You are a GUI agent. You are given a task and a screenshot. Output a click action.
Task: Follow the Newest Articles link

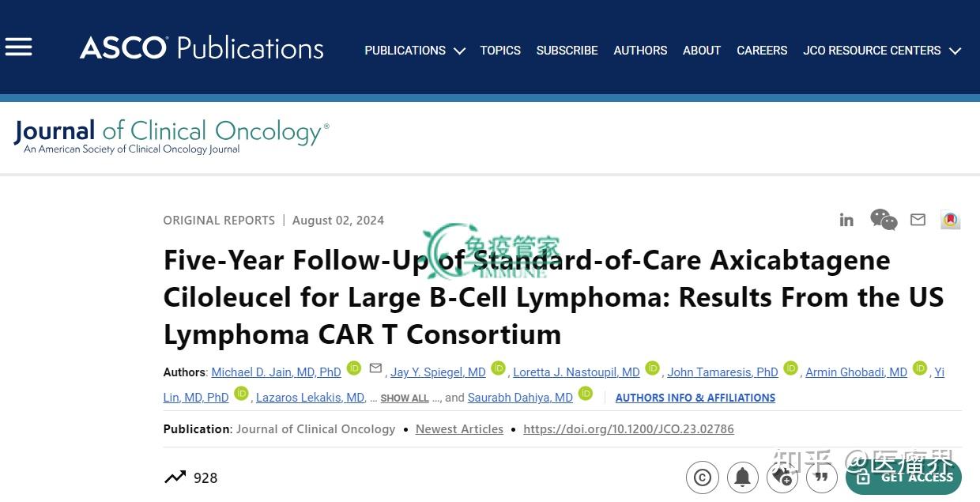click(459, 429)
